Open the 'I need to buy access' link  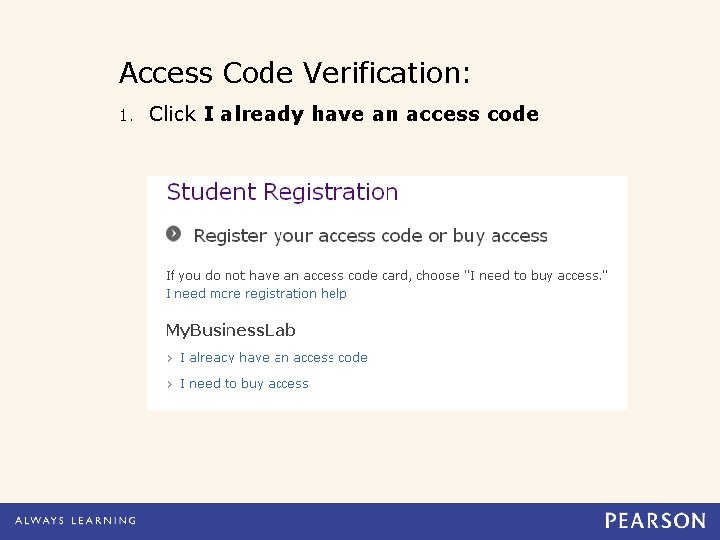click(244, 383)
